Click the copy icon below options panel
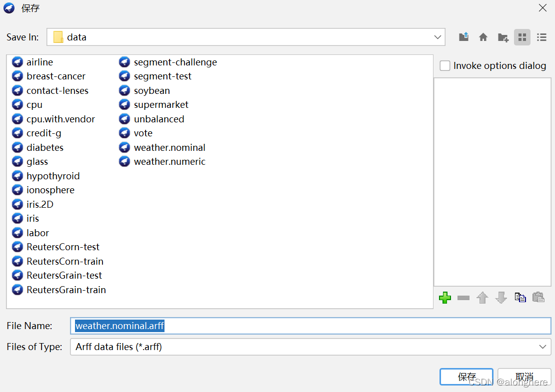Screen dimensions: 555x392 (x=520, y=298)
